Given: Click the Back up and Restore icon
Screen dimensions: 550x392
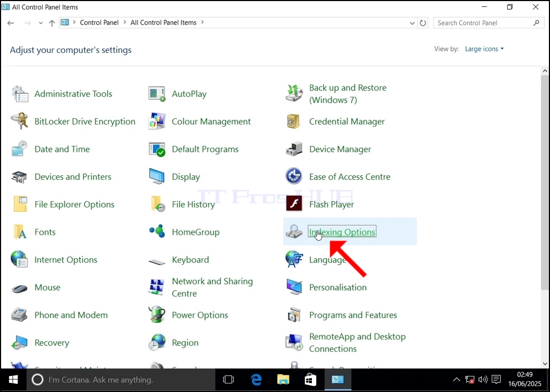Looking at the screenshot, I should click(294, 94).
